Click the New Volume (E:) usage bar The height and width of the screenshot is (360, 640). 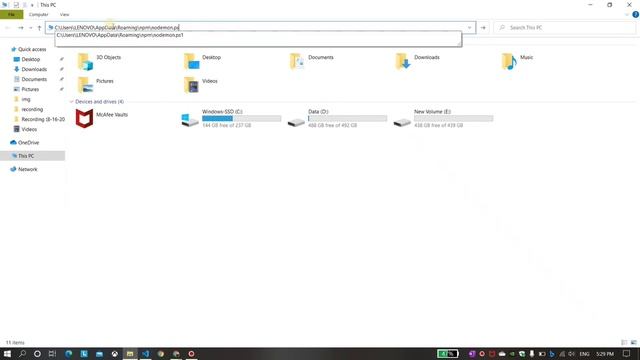[x=453, y=118]
